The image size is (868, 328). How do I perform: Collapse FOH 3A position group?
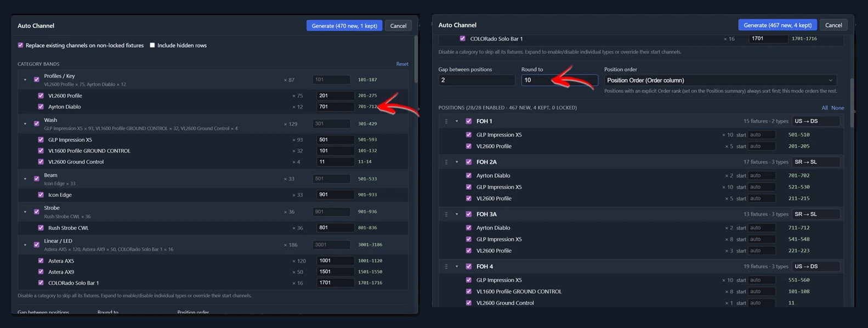click(457, 214)
